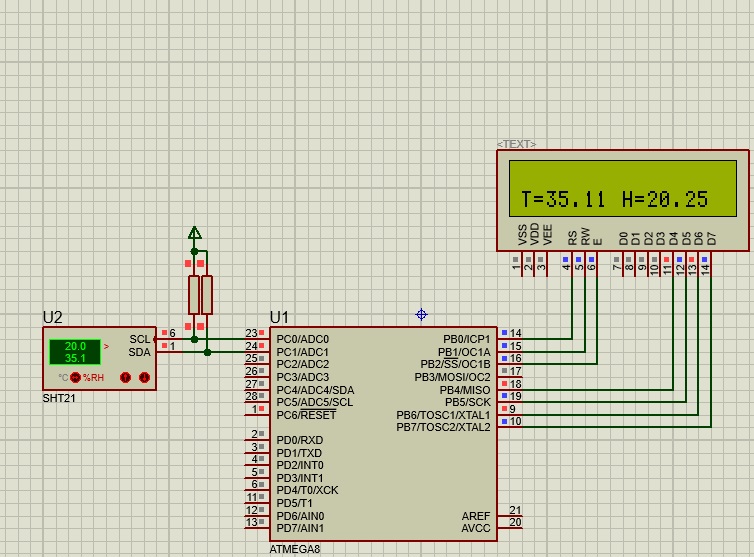
Task: Click the wire junction dot on SCL line
Action: point(194,340)
